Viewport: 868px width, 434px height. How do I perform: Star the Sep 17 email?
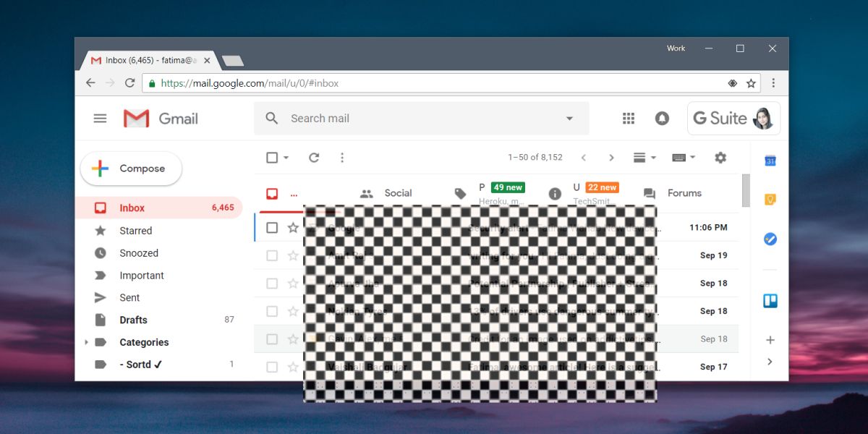pos(293,367)
